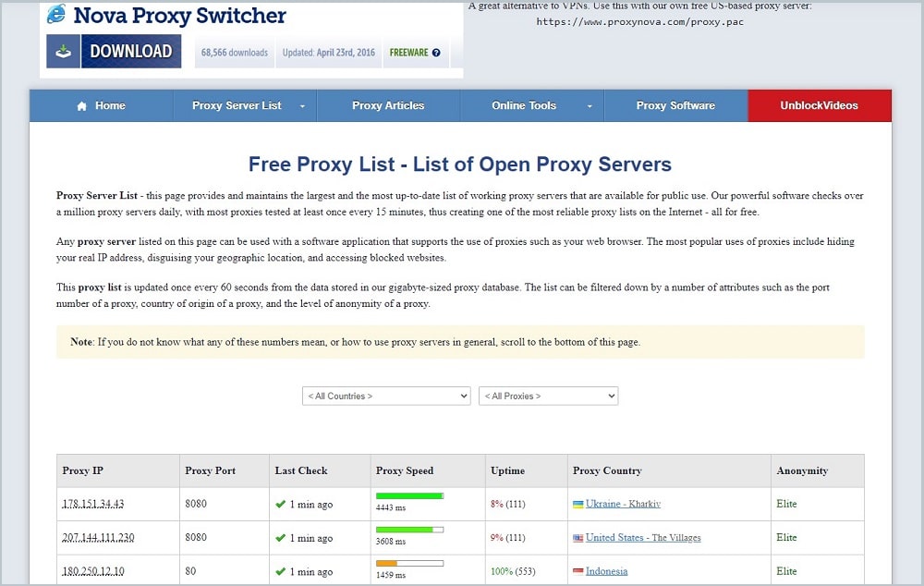Click the Free Proxy List page heading
Screen dimensions: 924x586
459,164
